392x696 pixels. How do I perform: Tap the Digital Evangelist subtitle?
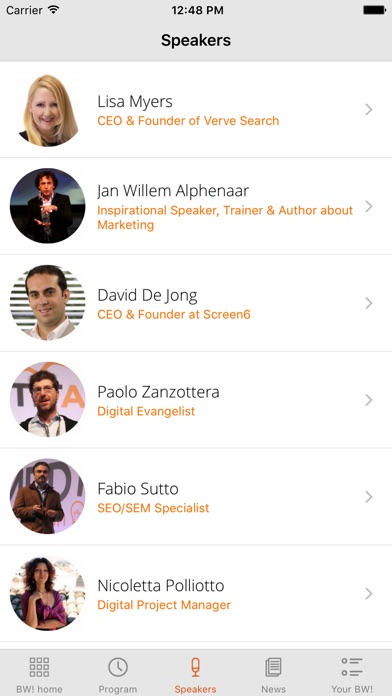coord(146,411)
